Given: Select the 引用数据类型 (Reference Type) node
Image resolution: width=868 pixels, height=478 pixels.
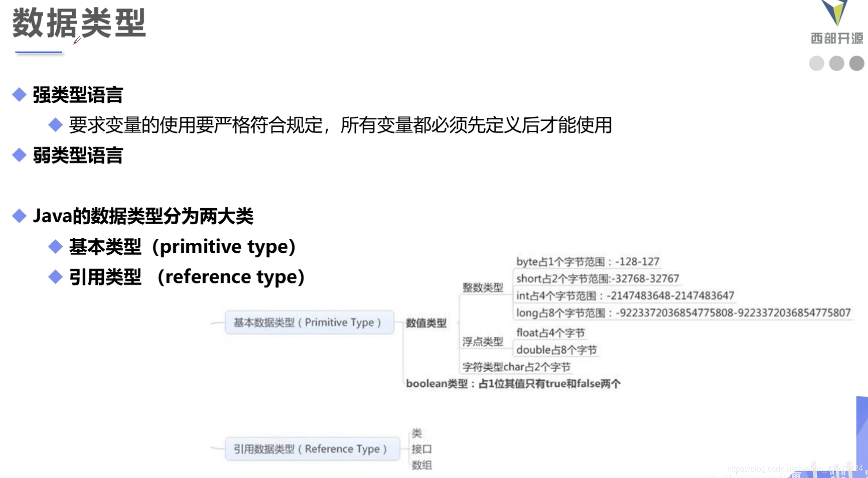Looking at the screenshot, I should (x=312, y=449).
